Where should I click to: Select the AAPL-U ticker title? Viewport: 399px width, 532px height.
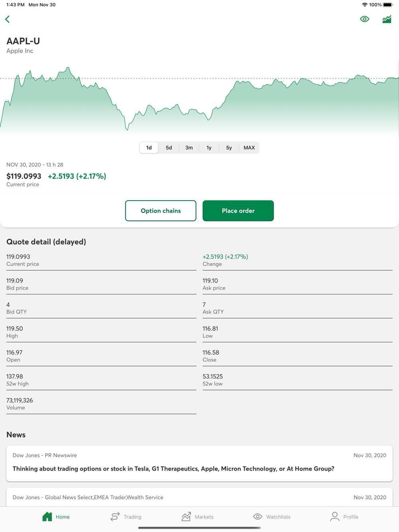click(23, 41)
